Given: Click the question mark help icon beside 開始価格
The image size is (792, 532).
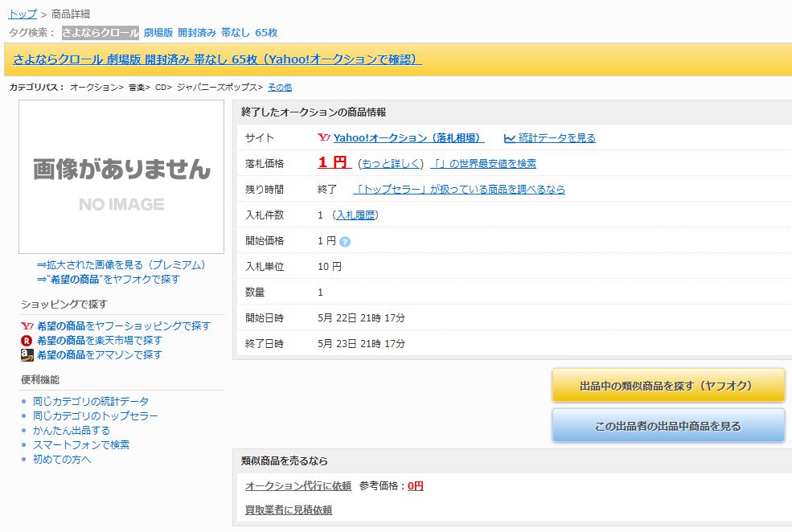Looking at the screenshot, I should 345,242.
